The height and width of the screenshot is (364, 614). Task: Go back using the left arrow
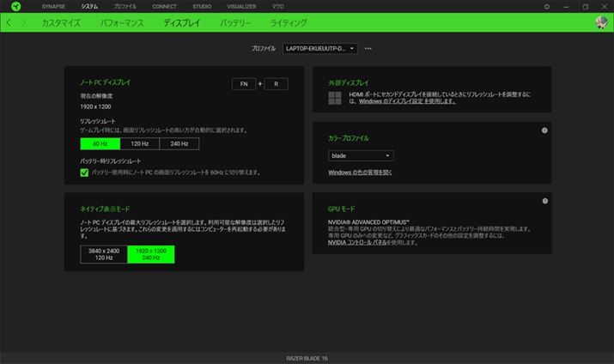click(x=9, y=22)
